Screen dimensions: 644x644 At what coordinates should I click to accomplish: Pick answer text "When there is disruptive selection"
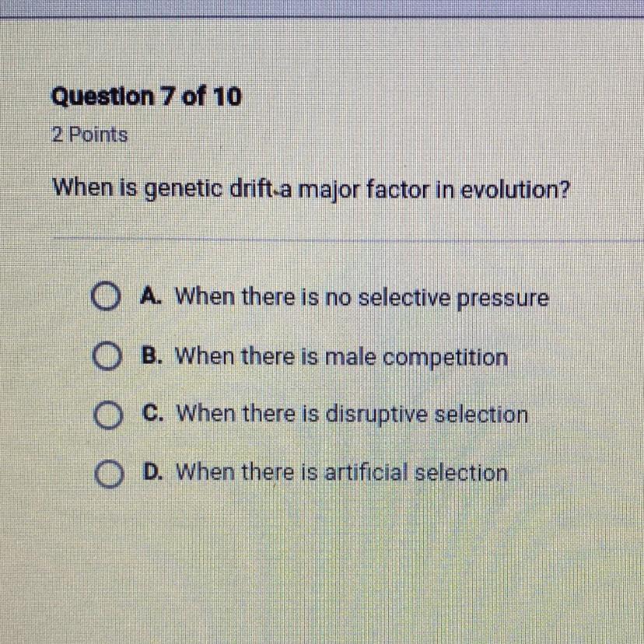click(352, 414)
